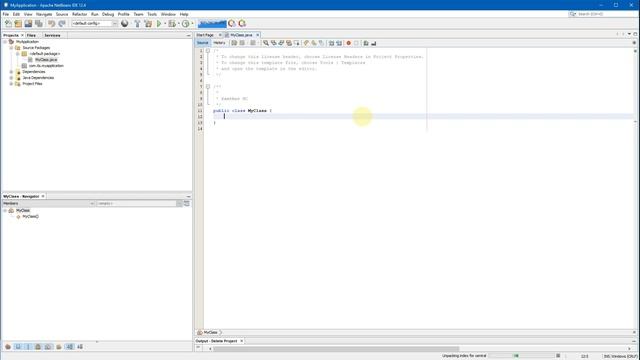Click the first garbage collection circular icon
Image resolution: width=640 pixels, height=360 pixels.
tap(232, 24)
